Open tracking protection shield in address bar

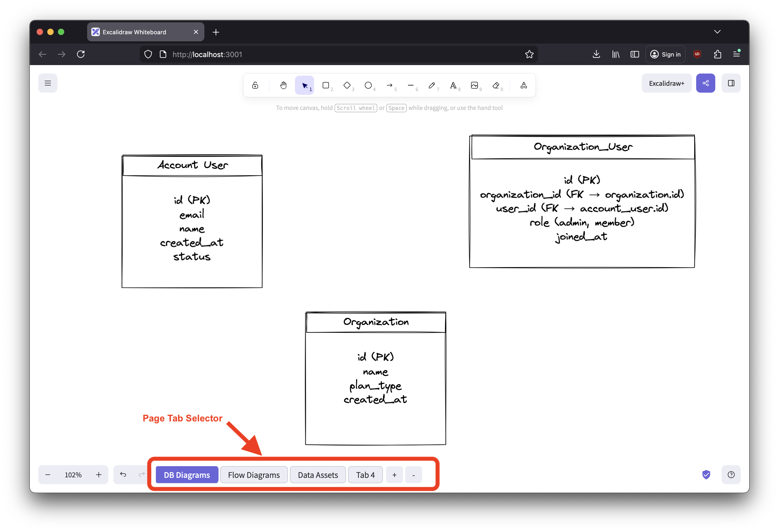pos(148,54)
